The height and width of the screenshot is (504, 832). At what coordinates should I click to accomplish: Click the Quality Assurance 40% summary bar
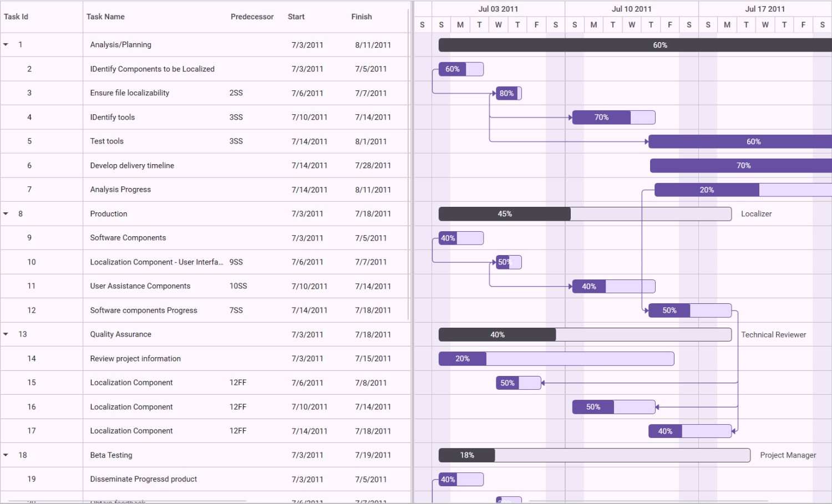(585, 334)
